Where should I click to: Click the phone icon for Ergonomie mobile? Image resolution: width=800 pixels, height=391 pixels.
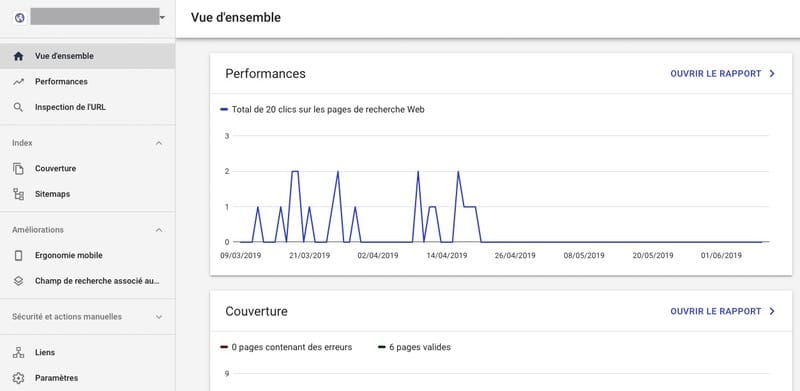coord(18,255)
